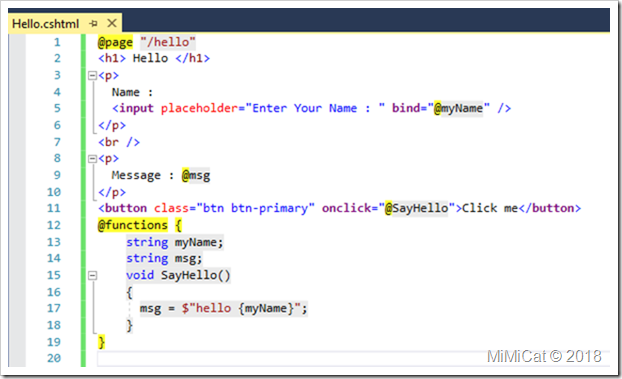This screenshot has height=379, width=622.
Task: Collapse the SayHello method on line 15
Action: coord(92,275)
